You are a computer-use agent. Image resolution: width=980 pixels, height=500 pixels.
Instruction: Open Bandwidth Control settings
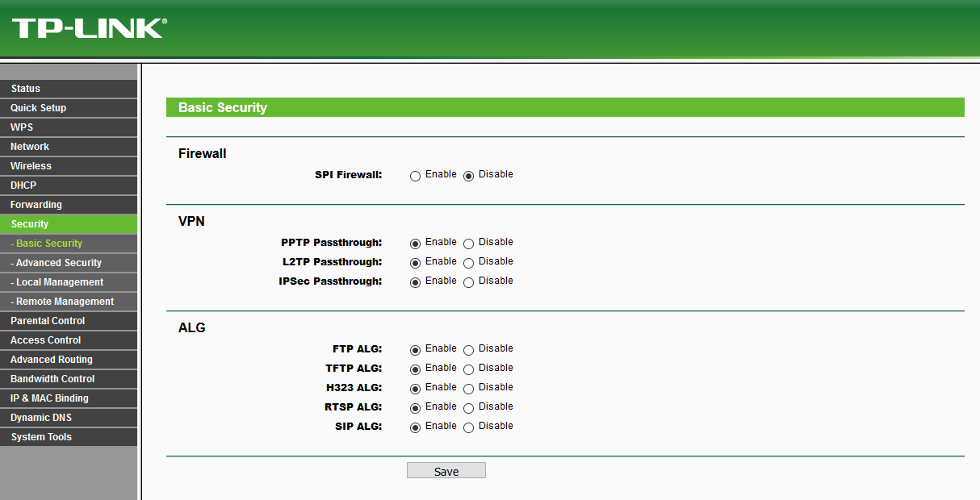[69, 379]
